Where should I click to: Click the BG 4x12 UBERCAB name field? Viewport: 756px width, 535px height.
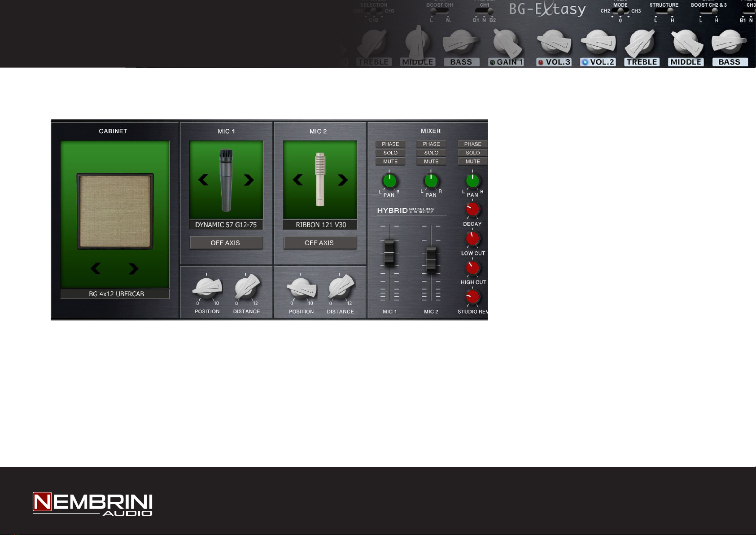point(115,294)
